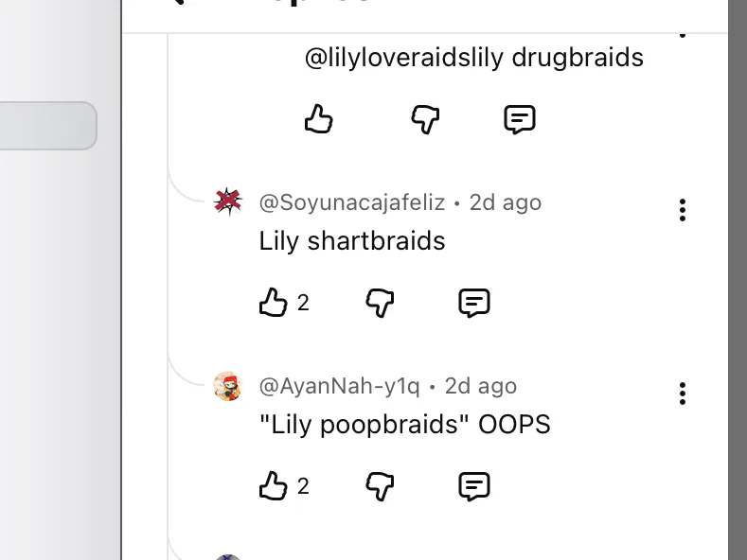747x560 pixels.
Task: Open options menu for AyanNah-y1q's comment
Action: coord(683,394)
